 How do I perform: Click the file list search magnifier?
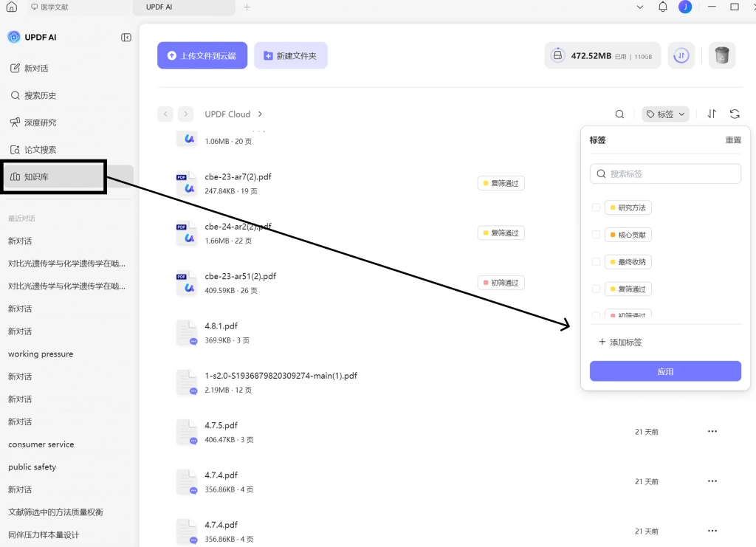619,114
